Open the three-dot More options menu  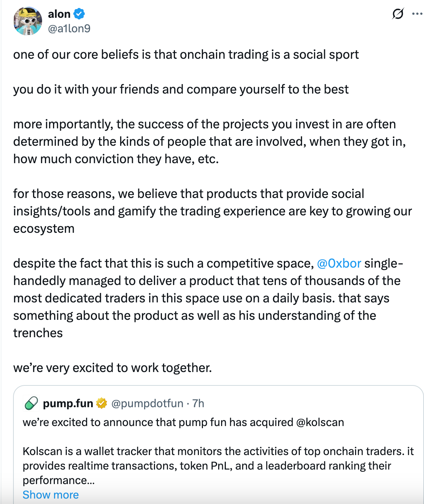pyautogui.click(x=417, y=14)
